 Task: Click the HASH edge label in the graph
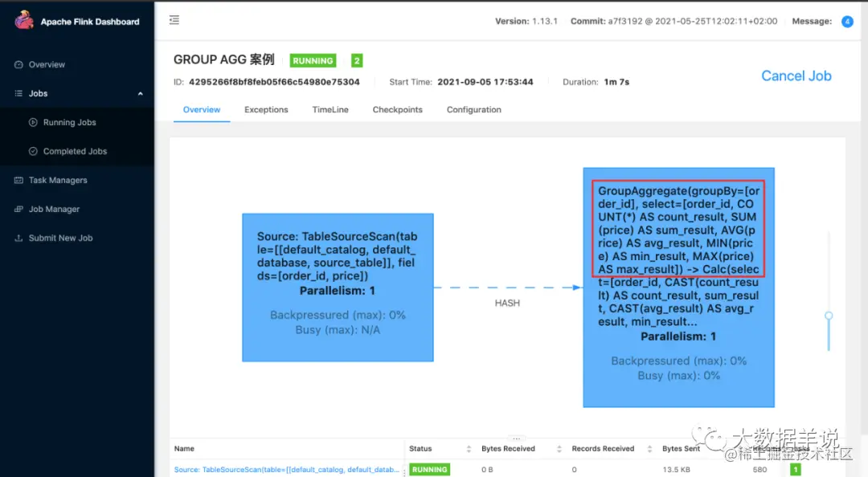point(507,304)
